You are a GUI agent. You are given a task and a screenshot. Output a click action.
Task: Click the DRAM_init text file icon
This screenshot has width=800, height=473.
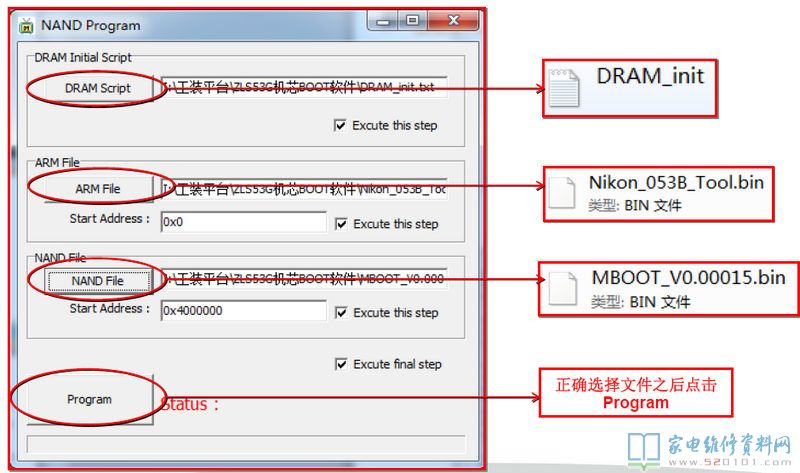tap(565, 88)
